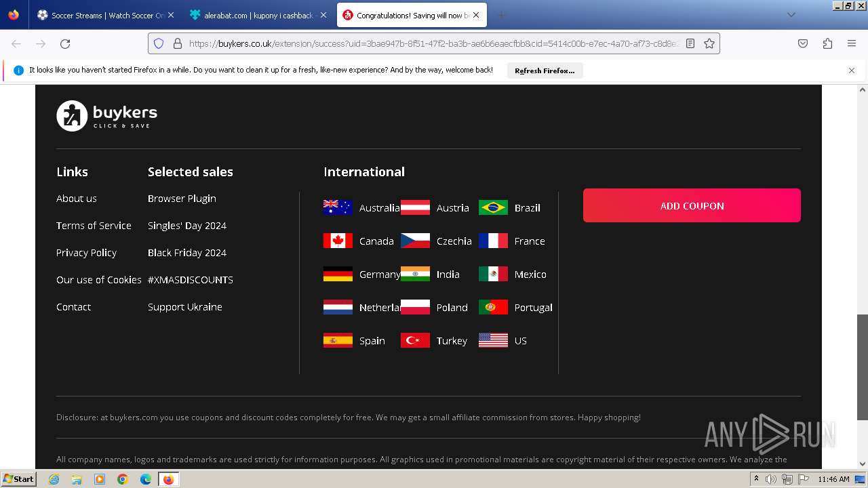The width and height of the screenshot is (868, 488).
Task: Open the Privacy Policy link
Action: tap(86, 253)
